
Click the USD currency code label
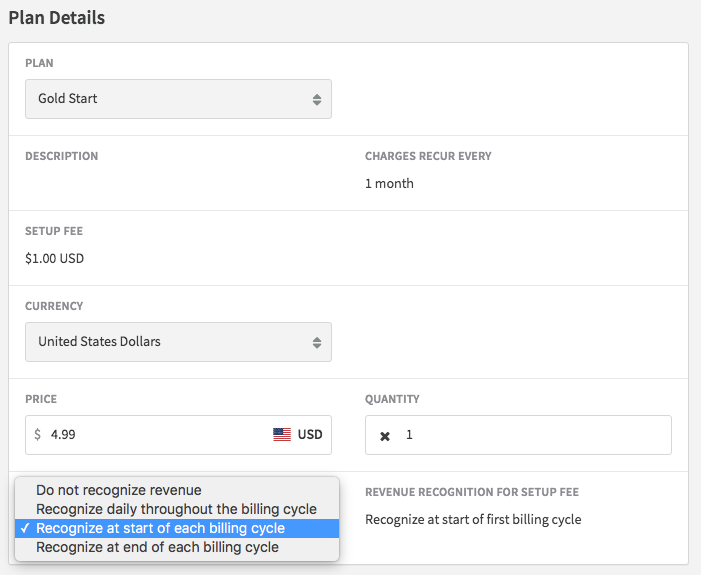(x=310, y=435)
